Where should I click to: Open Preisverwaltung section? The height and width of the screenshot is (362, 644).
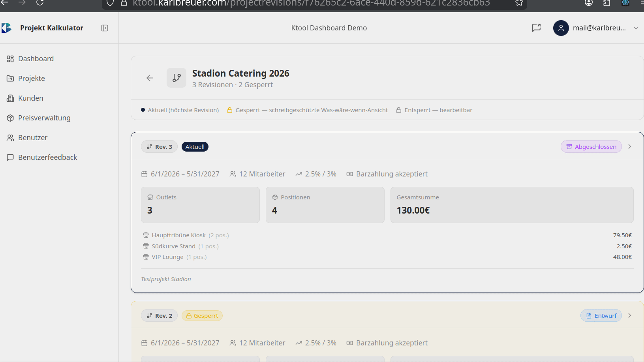coord(44,118)
